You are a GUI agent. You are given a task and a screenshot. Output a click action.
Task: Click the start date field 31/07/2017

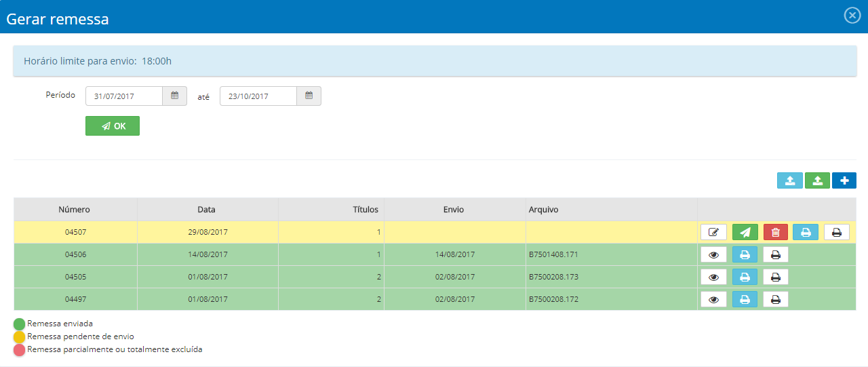click(x=124, y=96)
